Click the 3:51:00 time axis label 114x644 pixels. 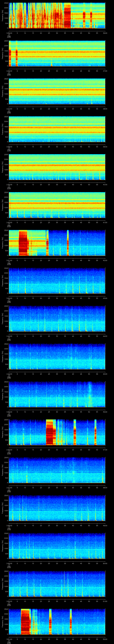click(9, 639)
